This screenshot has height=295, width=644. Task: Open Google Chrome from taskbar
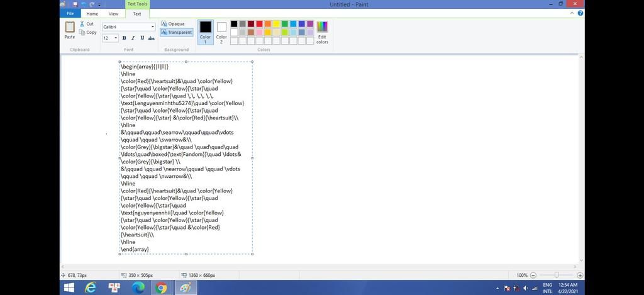click(x=162, y=287)
